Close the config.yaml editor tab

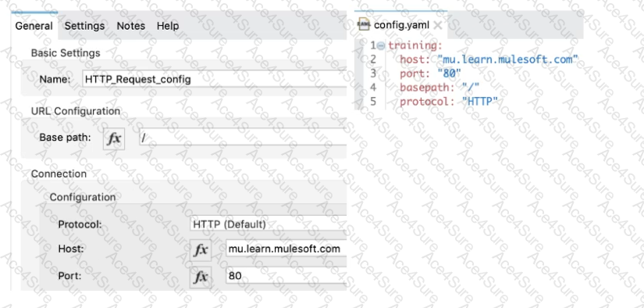[438, 26]
